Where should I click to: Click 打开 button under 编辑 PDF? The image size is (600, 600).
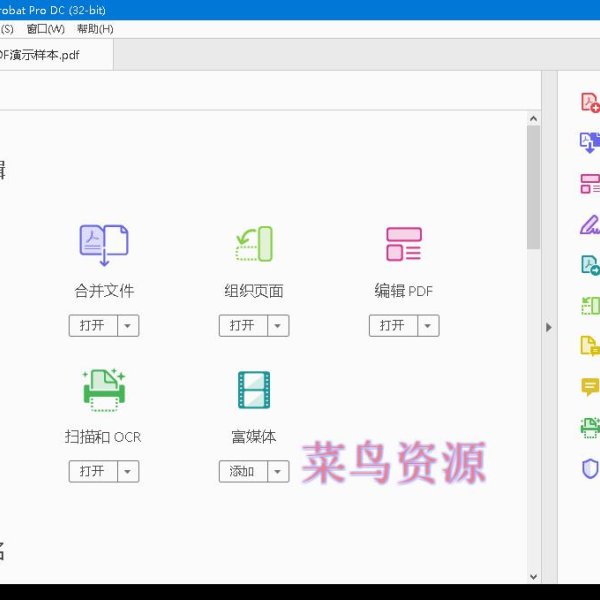pos(393,326)
